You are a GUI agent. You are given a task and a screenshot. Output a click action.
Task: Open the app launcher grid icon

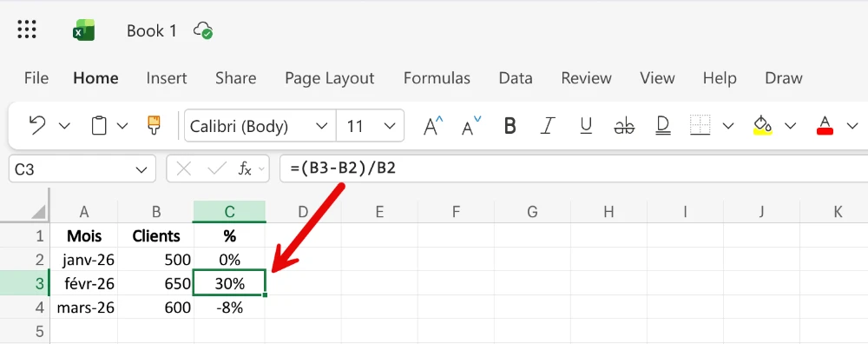(27, 30)
